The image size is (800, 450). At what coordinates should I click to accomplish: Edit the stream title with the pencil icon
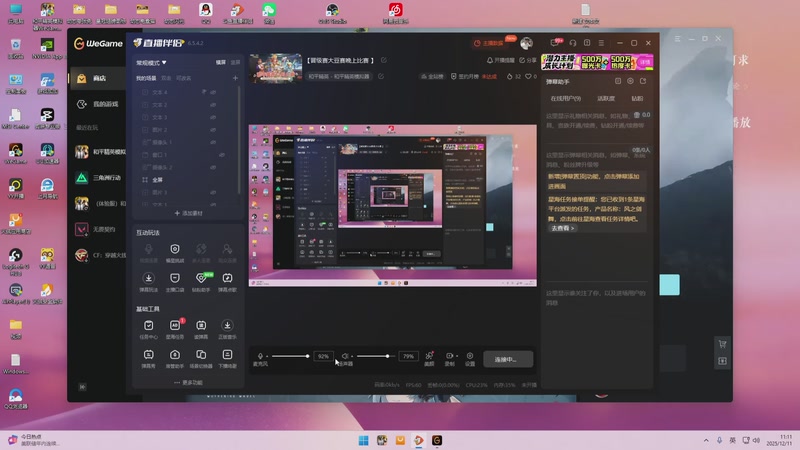(384, 60)
